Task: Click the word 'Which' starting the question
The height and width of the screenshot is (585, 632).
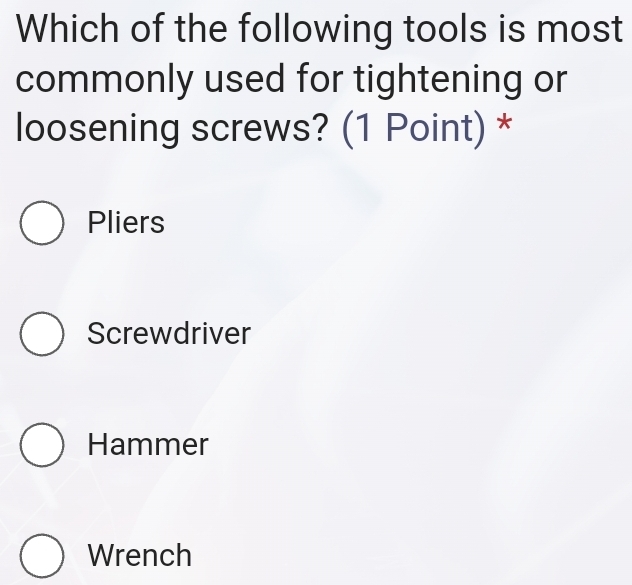Action: coord(68,29)
